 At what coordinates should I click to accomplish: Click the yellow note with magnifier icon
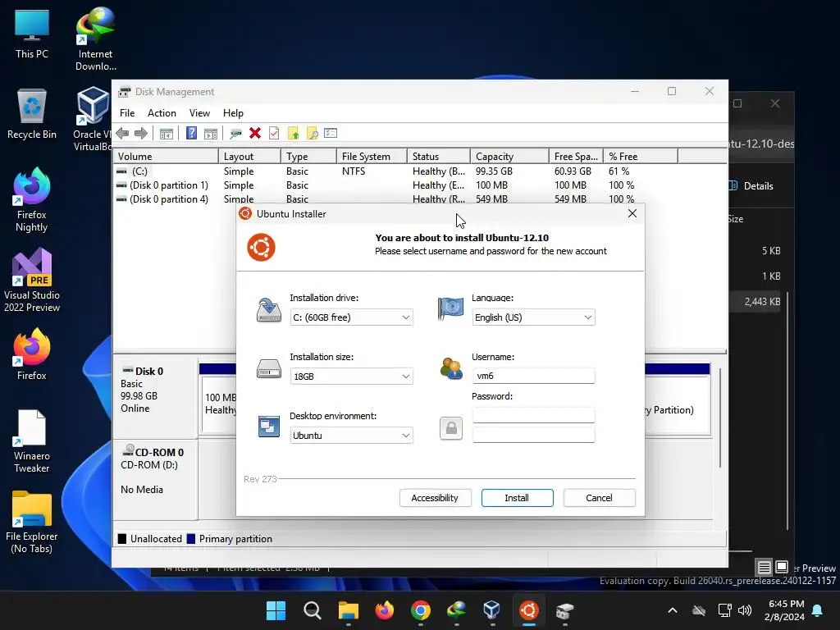pyautogui.click(x=312, y=134)
